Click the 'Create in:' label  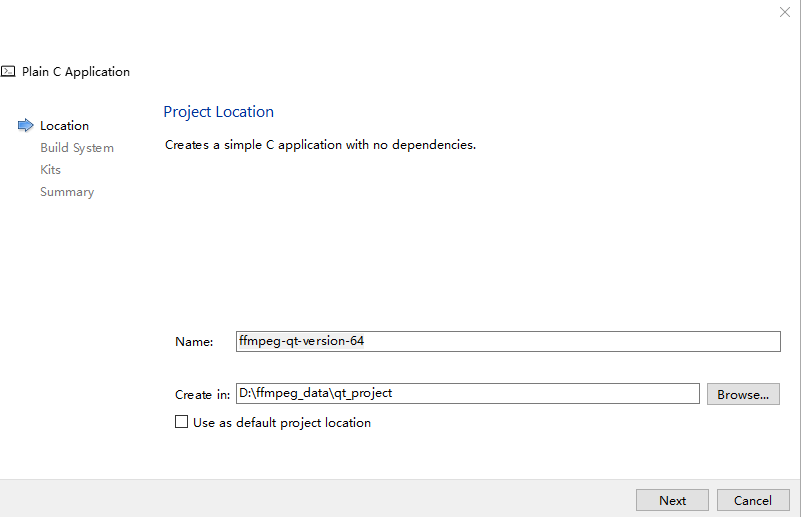point(202,394)
